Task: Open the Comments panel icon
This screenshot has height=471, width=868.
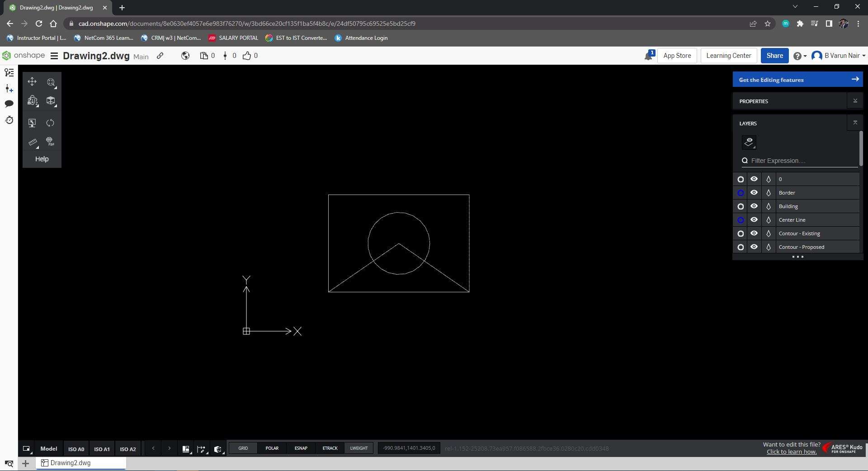Action: coord(9,104)
